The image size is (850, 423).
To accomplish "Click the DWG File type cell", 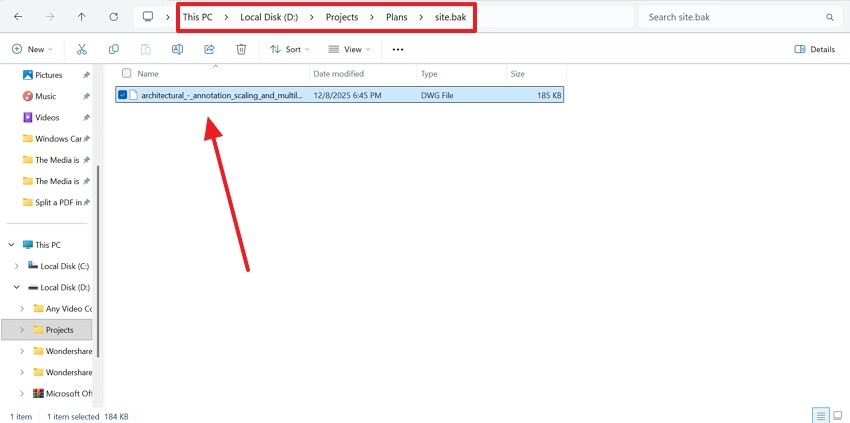I will click(437, 95).
